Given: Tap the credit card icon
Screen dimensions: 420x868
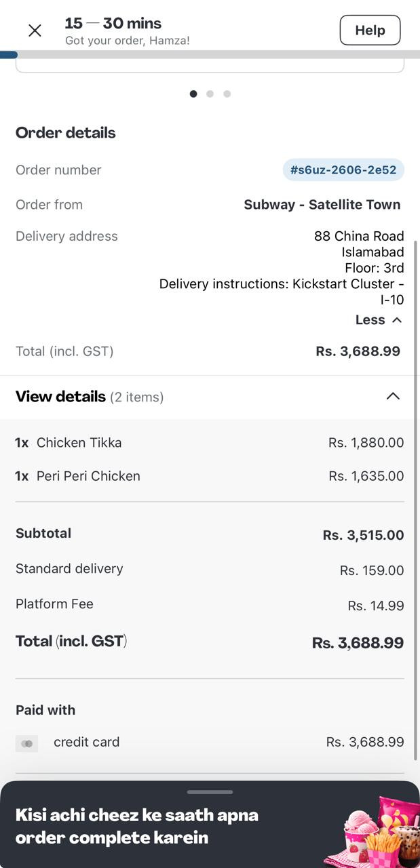Looking at the screenshot, I should pos(27,743).
